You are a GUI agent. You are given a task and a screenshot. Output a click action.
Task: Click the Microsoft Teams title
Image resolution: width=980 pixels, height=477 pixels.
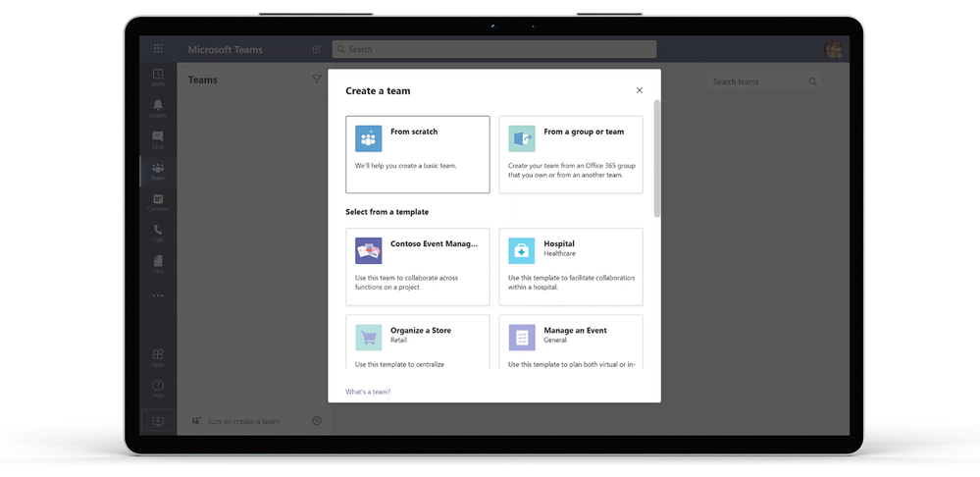pos(226,49)
